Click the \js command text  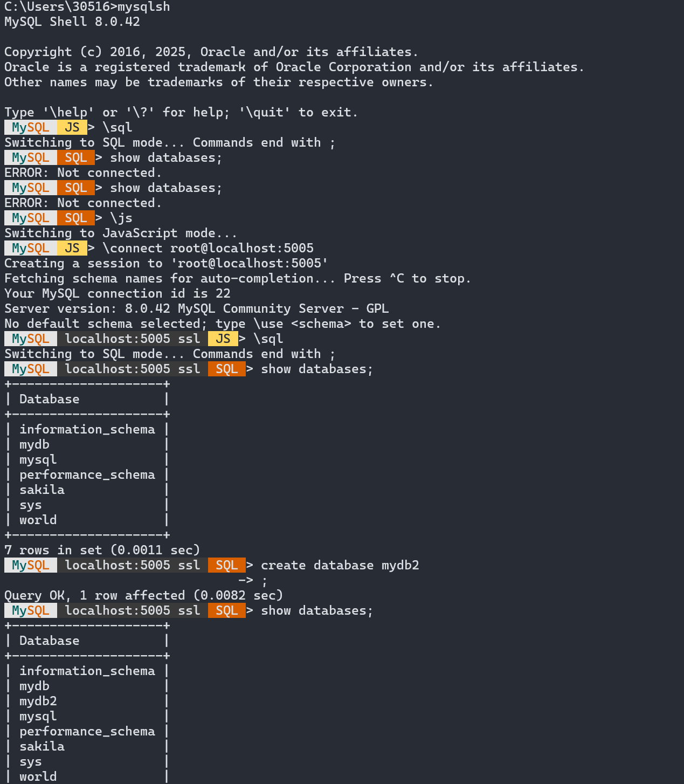point(121,218)
